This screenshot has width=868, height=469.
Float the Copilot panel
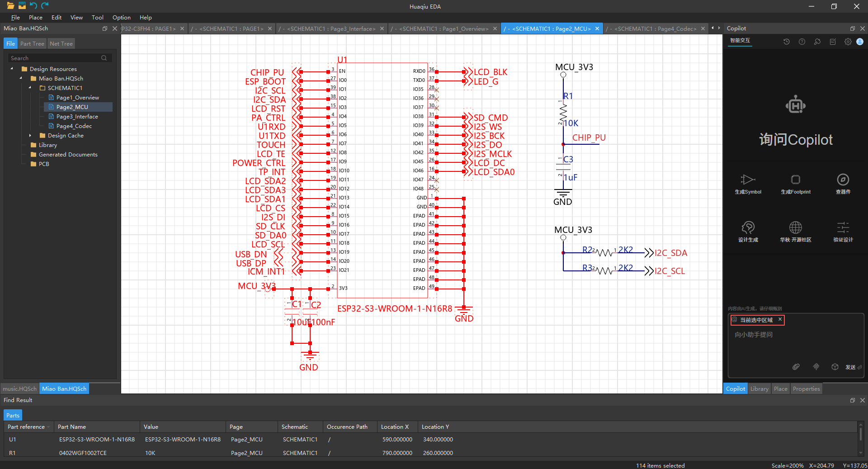(852, 28)
